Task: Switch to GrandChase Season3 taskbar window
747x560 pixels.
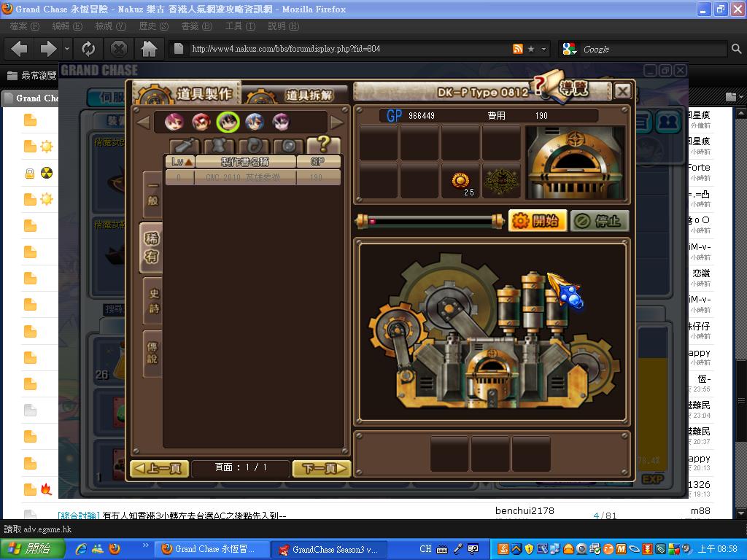Action: (x=328, y=549)
